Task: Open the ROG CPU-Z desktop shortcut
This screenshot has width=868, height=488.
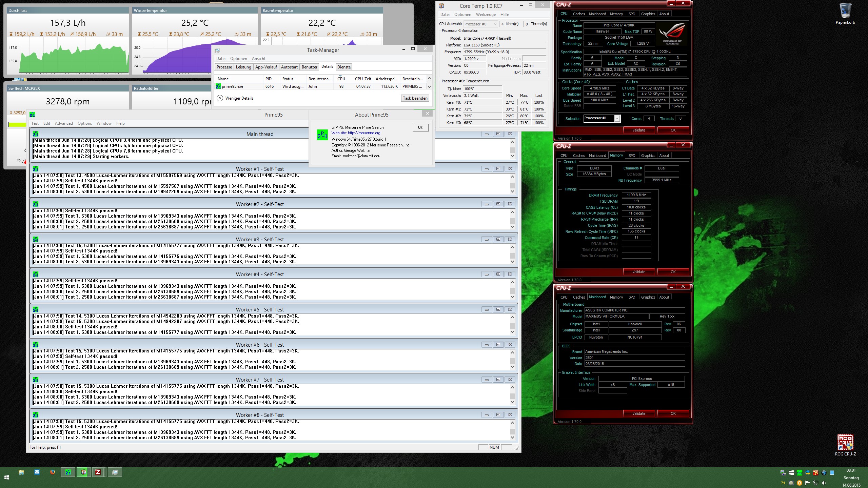Action: pos(845,445)
